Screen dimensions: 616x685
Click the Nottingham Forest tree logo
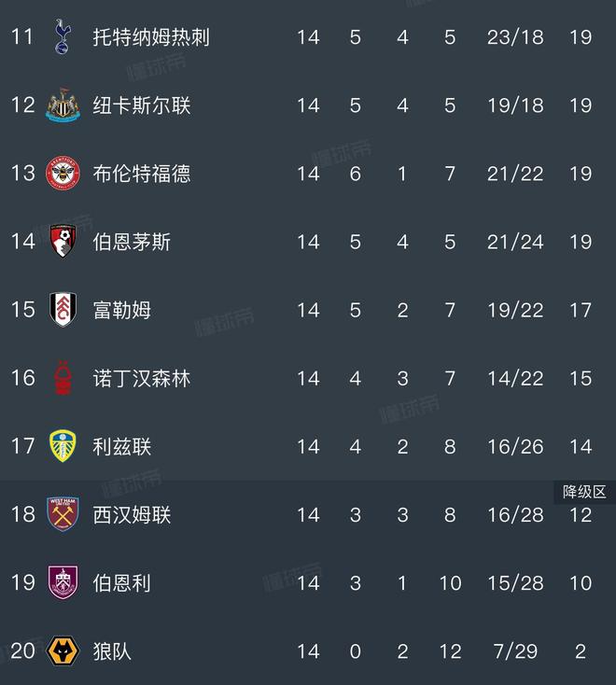coord(63,377)
